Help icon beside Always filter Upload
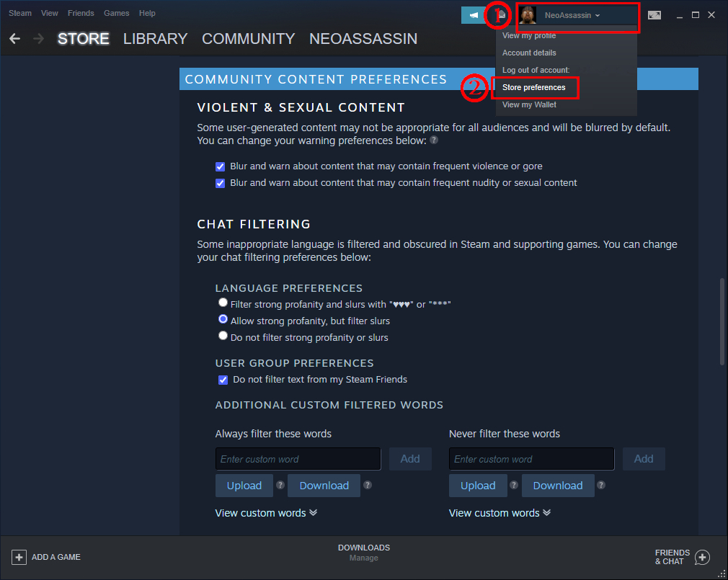Image resolution: width=728 pixels, height=580 pixels. (280, 485)
